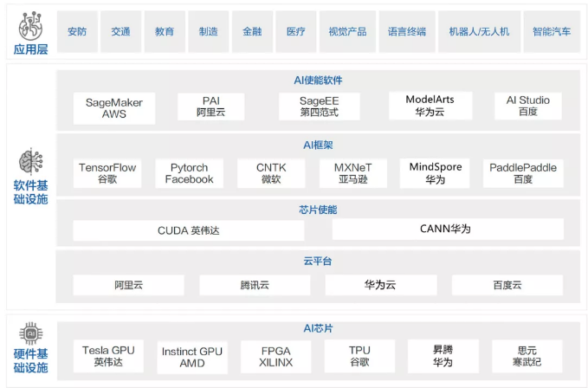Click the TensorFlow 谷歌 box
The height and width of the screenshot is (388, 588).
(107, 173)
